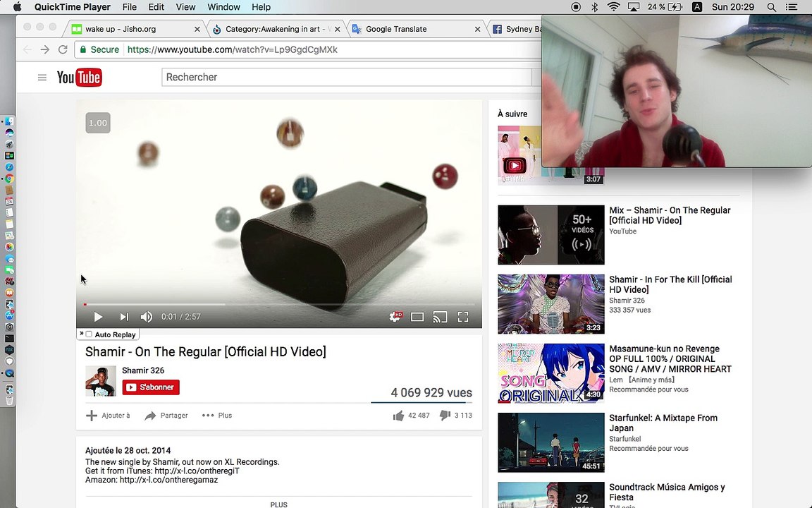Screen dimensions: 812x508
Task: Click the S'abonner subscribe button
Action: [x=151, y=387]
